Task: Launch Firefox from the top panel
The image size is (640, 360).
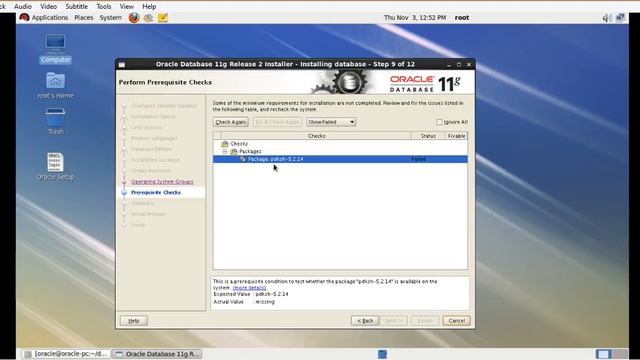Action: [x=134, y=18]
